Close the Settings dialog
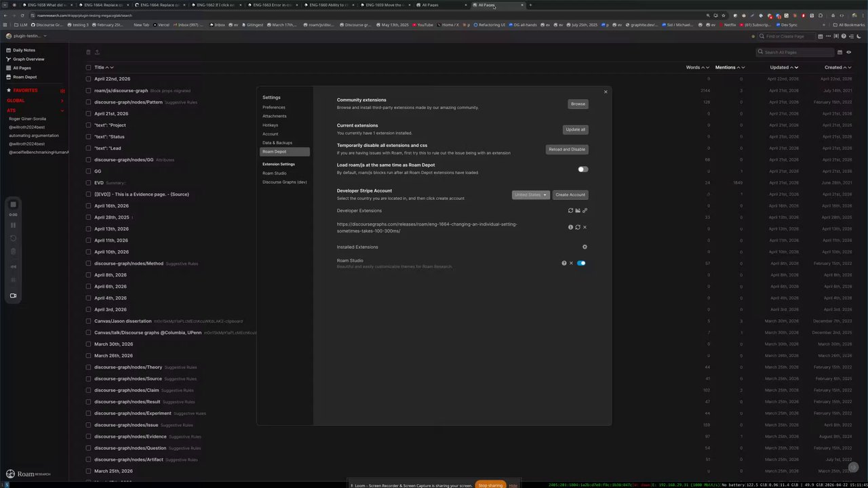The image size is (868, 488). click(606, 91)
